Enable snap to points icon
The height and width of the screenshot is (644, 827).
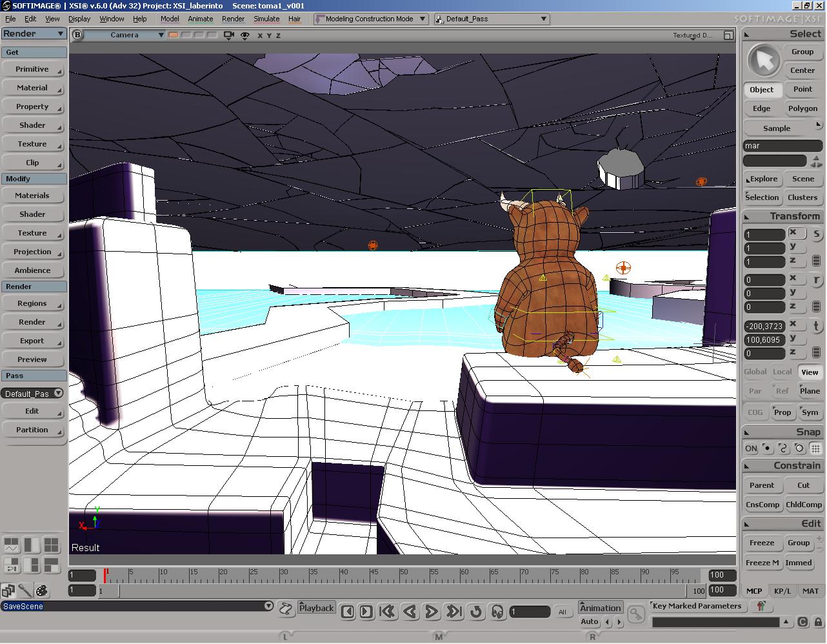pos(767,448)
